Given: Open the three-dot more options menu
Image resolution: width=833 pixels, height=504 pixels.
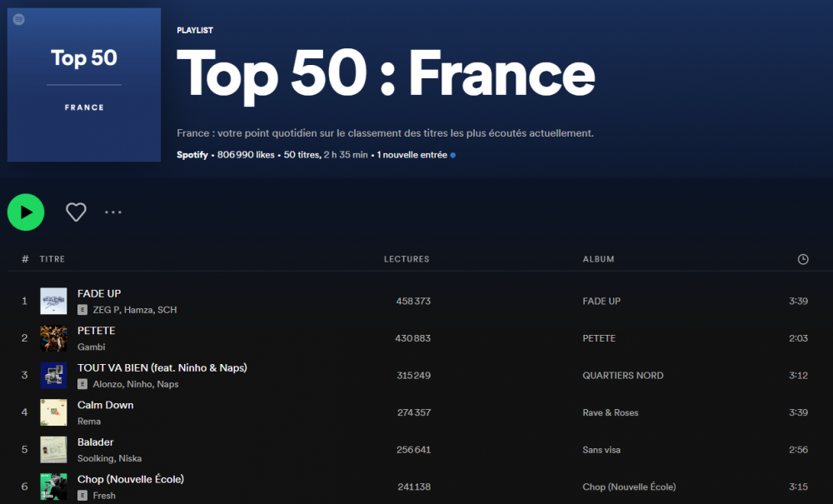Looking at the screenshot, I should [x=113, y=212].
